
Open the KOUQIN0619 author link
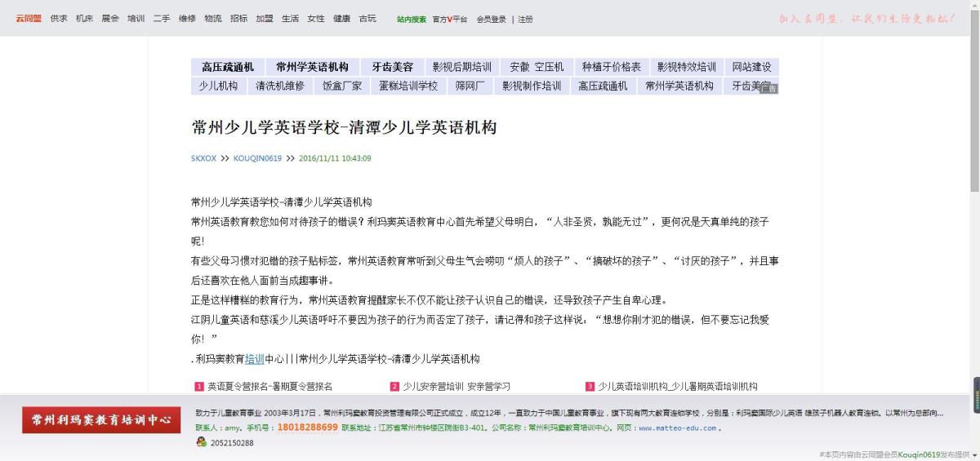pos(257,158)
